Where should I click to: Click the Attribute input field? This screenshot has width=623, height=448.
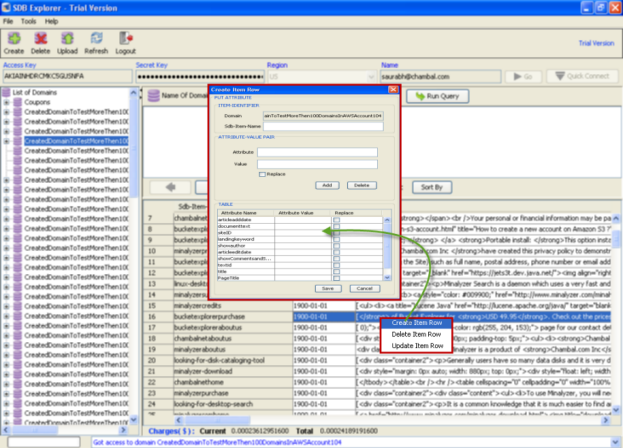[x=317, y=152]
